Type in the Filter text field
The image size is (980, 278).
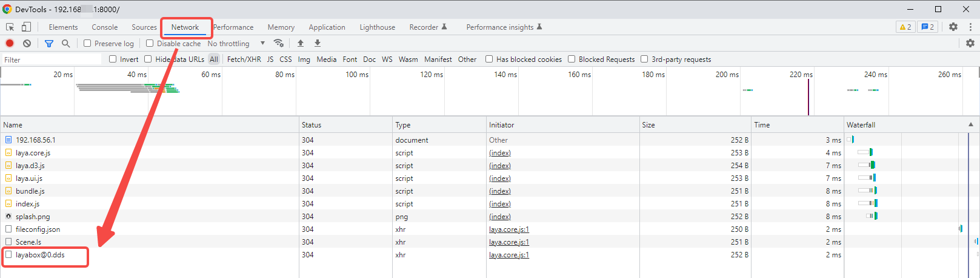52,59
